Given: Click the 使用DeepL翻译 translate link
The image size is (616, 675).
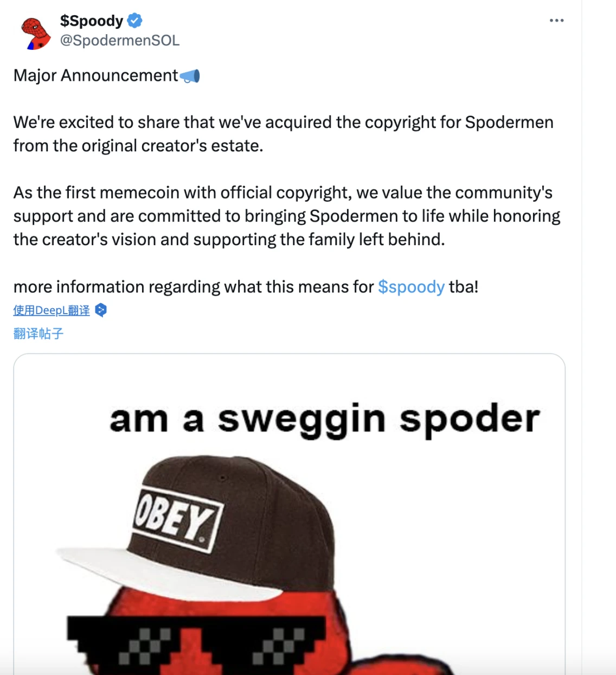Looking at the screenshot, I should 52,310.
